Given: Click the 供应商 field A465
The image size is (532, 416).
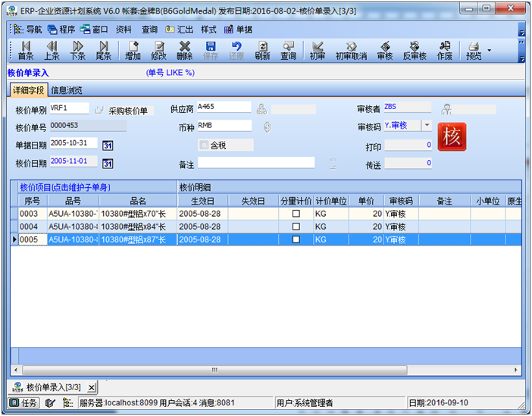Looking at the screenshot, I should tap(224, 107).
